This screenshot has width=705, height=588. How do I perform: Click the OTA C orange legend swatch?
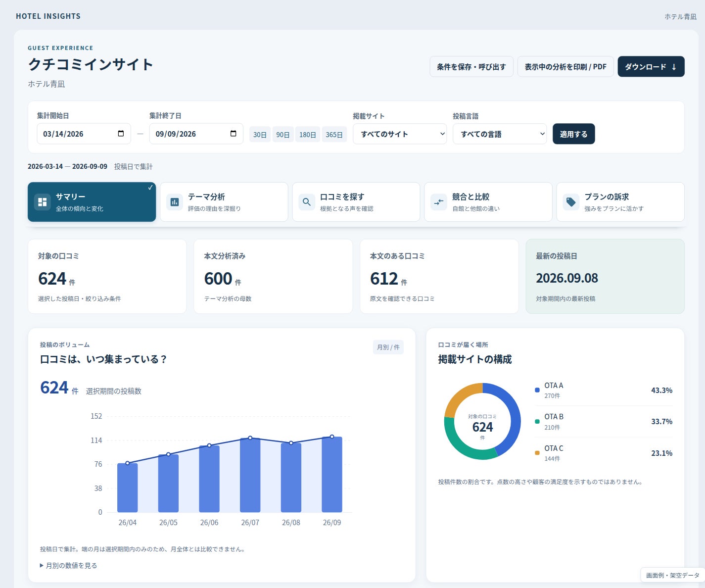coord(537,453)
